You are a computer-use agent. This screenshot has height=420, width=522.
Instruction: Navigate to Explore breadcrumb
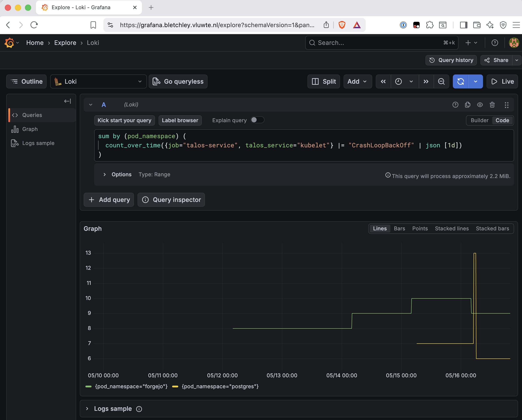coord(65,43)
